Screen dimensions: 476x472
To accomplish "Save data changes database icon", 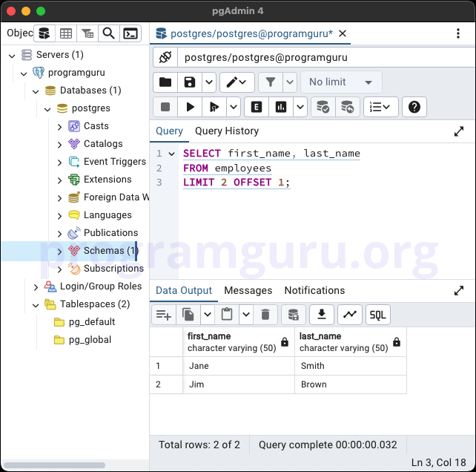I will coord(294,315).
